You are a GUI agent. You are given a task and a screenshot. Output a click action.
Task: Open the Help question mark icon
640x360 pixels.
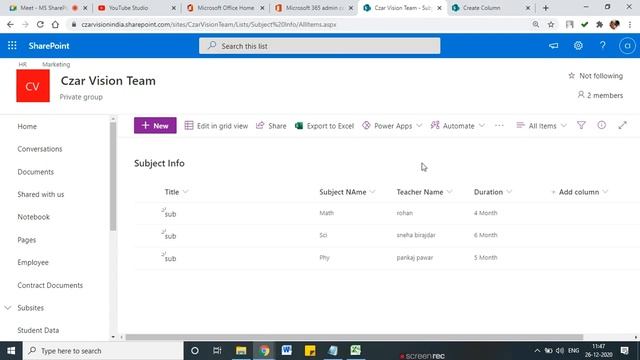(x=602, y=46)
